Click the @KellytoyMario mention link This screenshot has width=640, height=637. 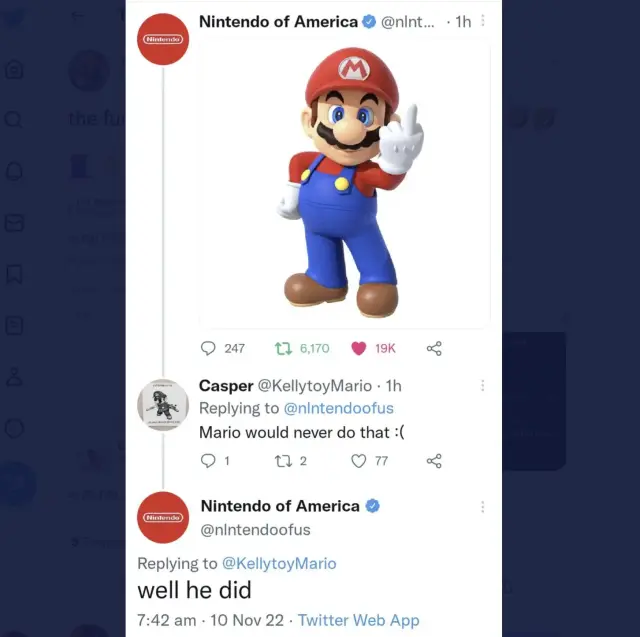[x=279, y=563]
